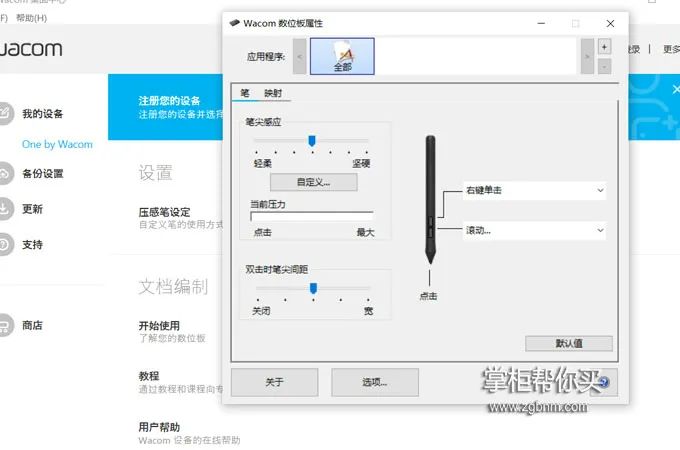Open 我的设备 in sidebar
Viewport: 680px width, 450px height.
click(42, 114)
